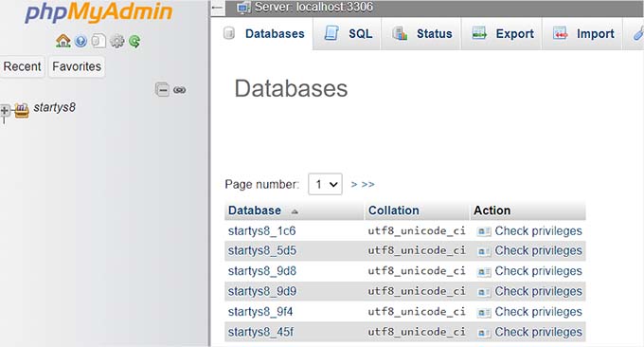Image resolution: width=644 pixels, height=347 pixels.
Task: Open database startys8_1c6
Action: click(261, 231)
